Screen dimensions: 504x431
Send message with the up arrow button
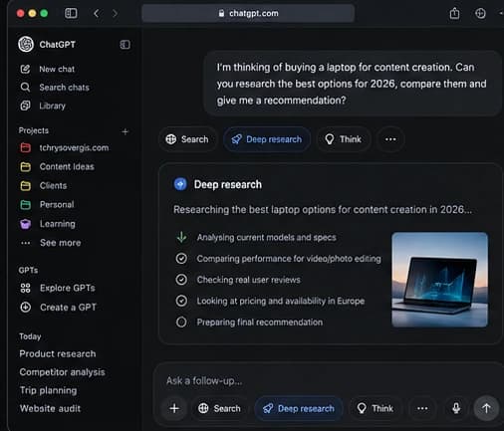pyautogui.click(x=486, y=408)
